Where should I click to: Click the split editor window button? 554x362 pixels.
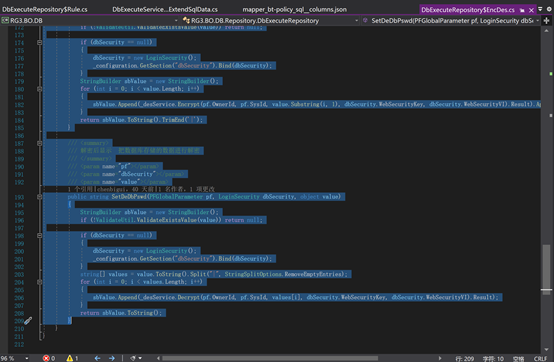[547, 21]
